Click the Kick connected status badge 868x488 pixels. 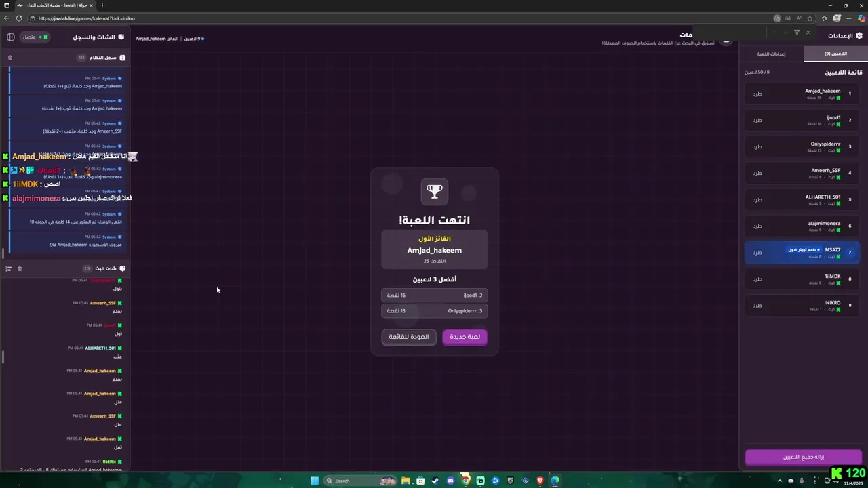click(35, 37)
